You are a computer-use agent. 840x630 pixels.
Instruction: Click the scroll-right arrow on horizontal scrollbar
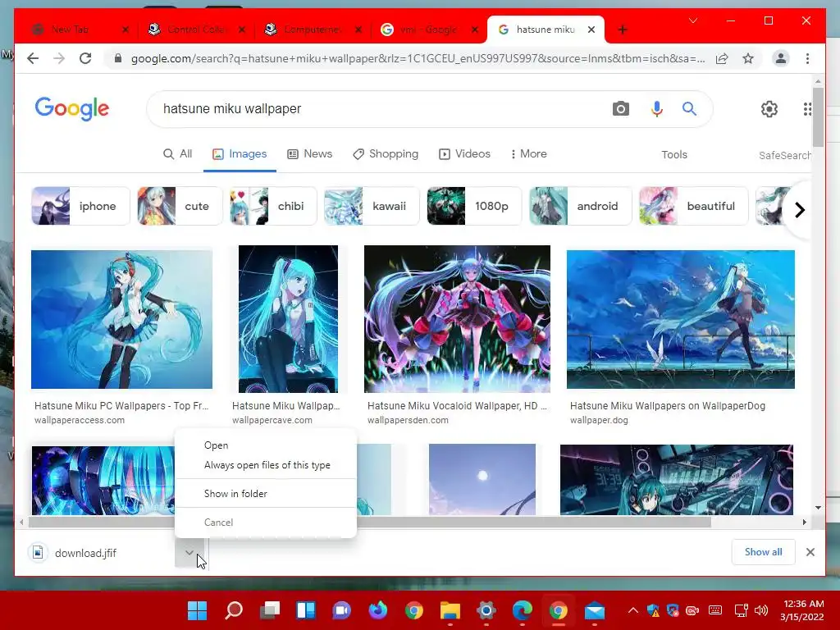804,522
